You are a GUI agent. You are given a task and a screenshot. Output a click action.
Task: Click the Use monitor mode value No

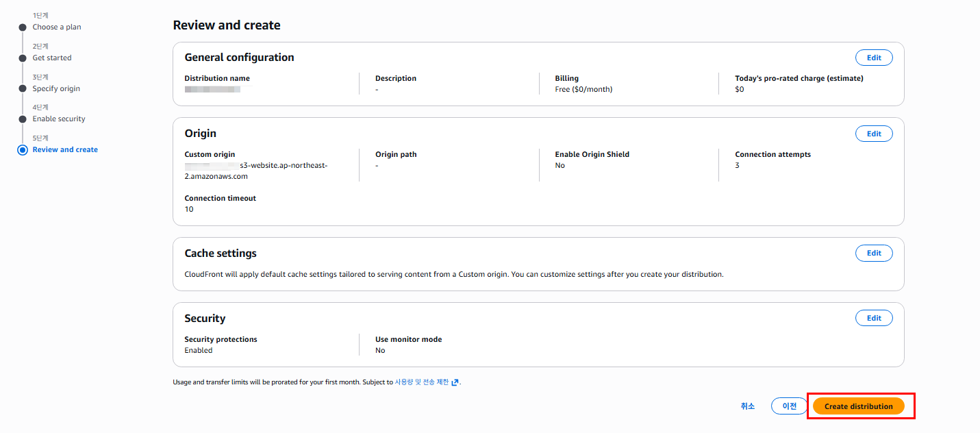point(380,351)
